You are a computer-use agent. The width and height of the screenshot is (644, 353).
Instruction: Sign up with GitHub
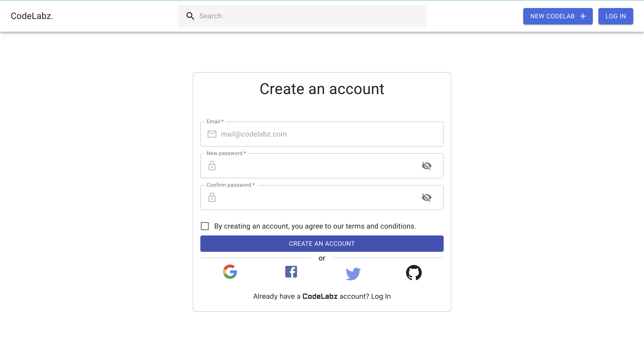tap(414, 273)
